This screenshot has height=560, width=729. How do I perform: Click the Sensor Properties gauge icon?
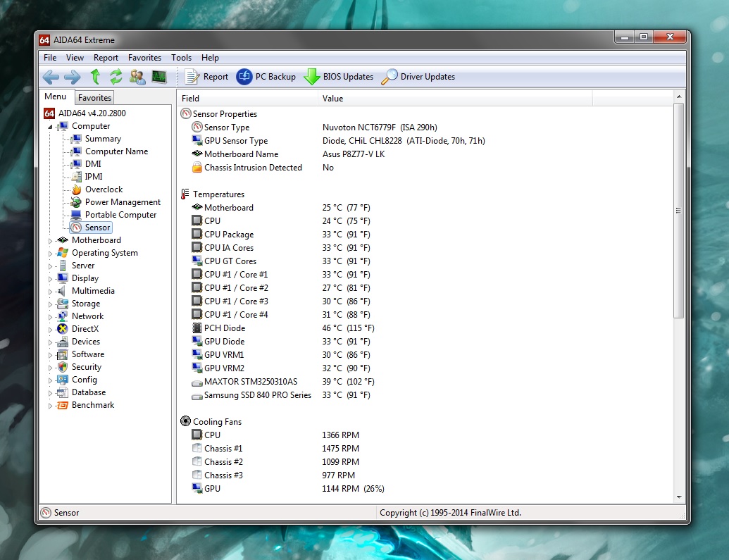click(186, 114)
